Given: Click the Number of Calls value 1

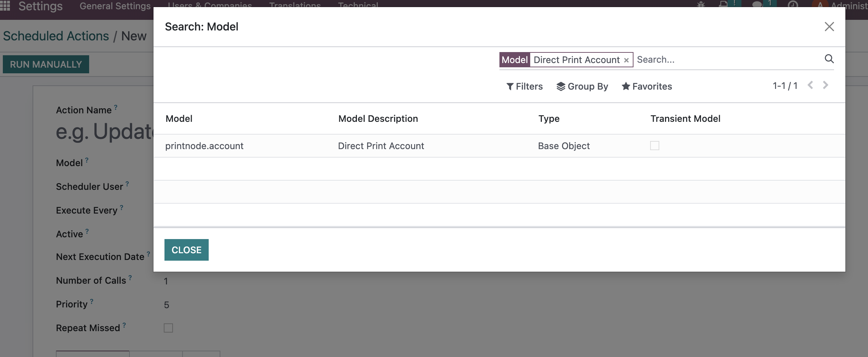Looking at the screenshot, I should point(166,281).
